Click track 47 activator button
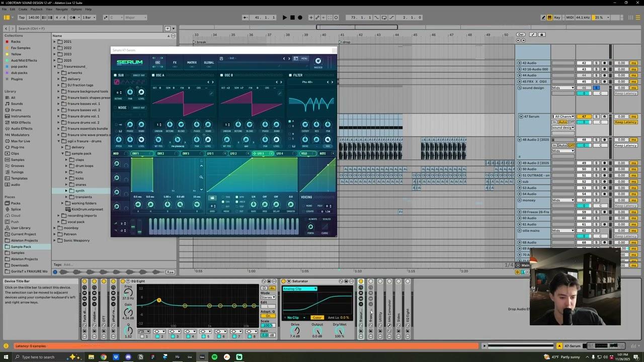 [584, 117]
